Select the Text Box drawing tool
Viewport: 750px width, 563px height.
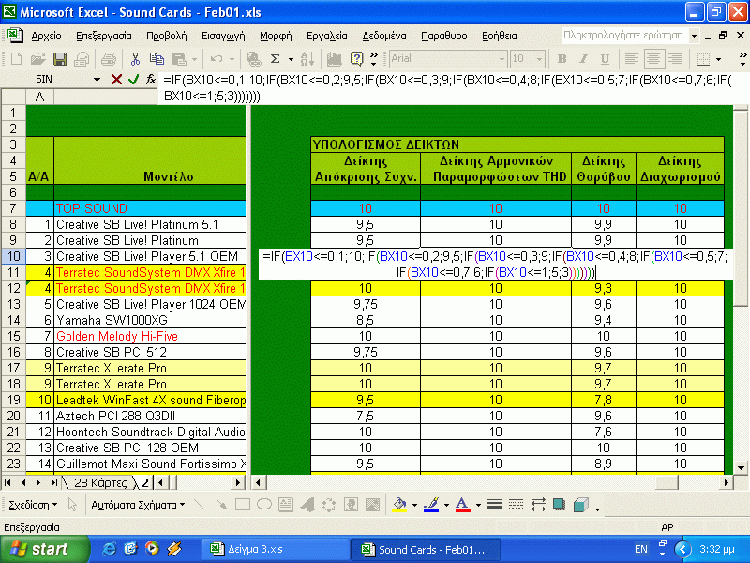(286, 505)
